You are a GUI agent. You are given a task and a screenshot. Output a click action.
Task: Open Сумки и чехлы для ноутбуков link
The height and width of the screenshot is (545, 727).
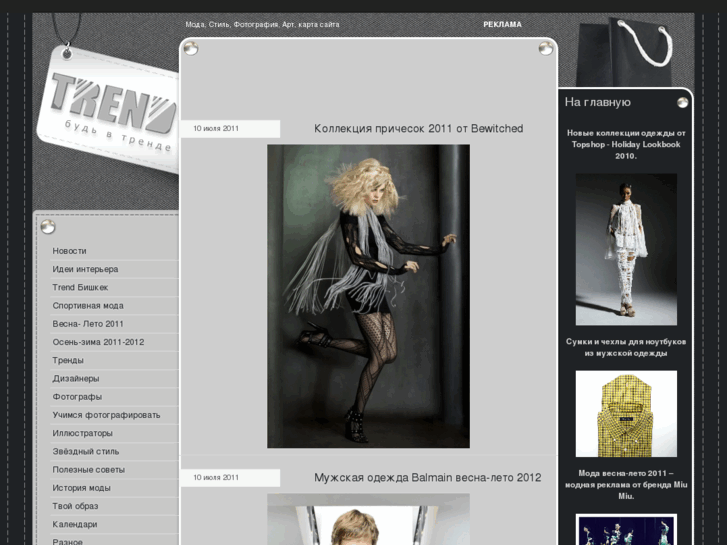coord(626,347)
